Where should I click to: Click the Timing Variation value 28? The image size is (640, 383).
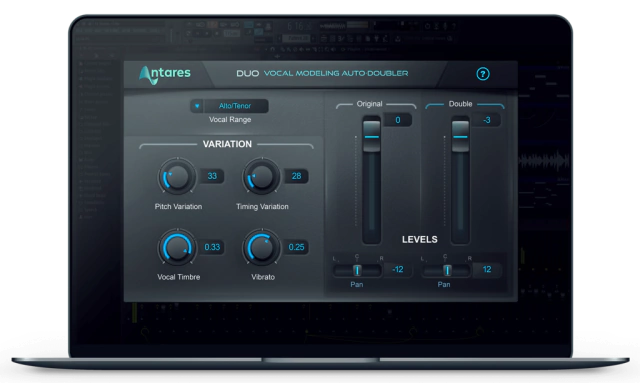pyautogui.click(x=296, y=176)
